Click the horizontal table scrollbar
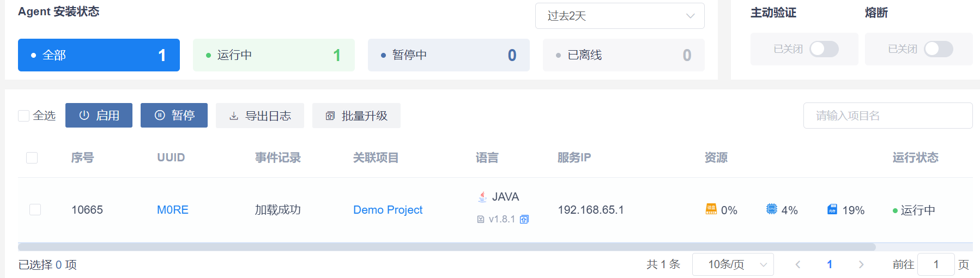Viewport: 980px width, 278px height. pos(446,247)
